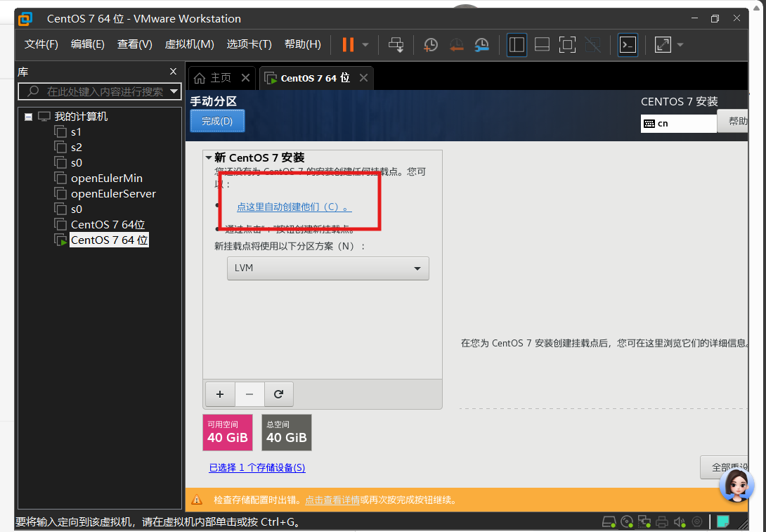This screenshot has width=766, height=532.
Task: Click the webcam device status icon
Action: [698, 522]
